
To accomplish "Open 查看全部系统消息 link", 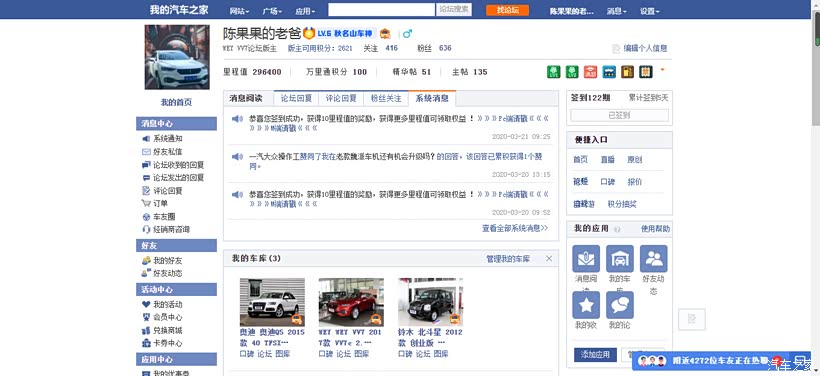I will click(515, 228).
